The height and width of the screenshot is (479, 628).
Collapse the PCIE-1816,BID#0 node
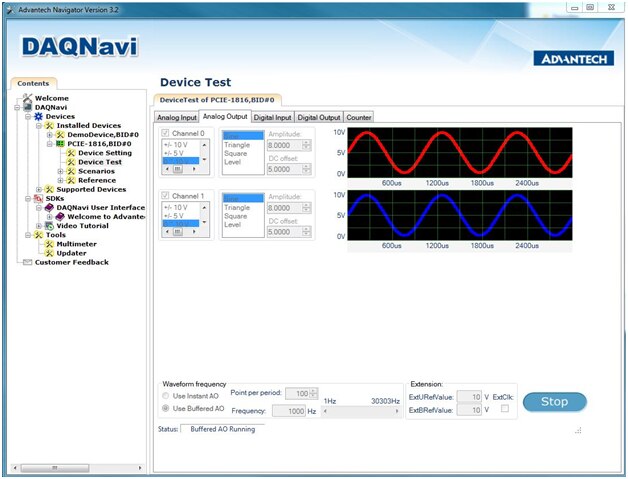point(50,144)
